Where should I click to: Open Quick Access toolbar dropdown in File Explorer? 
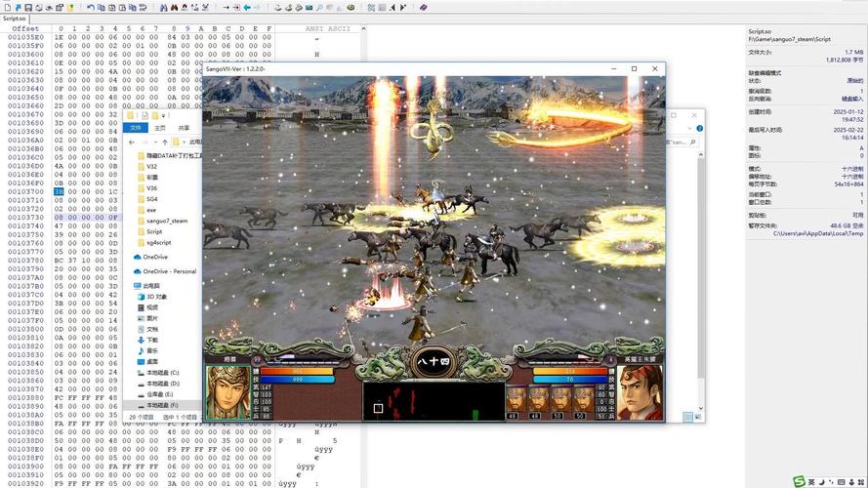pyautogui.click(x=163, y=115)
